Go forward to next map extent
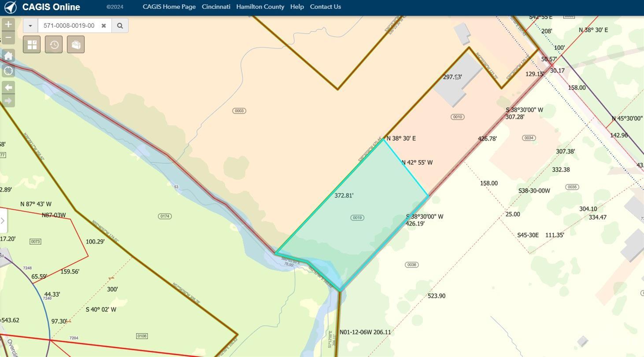The height and width of the screenshot is (357, 644). (x=8, y=101)
